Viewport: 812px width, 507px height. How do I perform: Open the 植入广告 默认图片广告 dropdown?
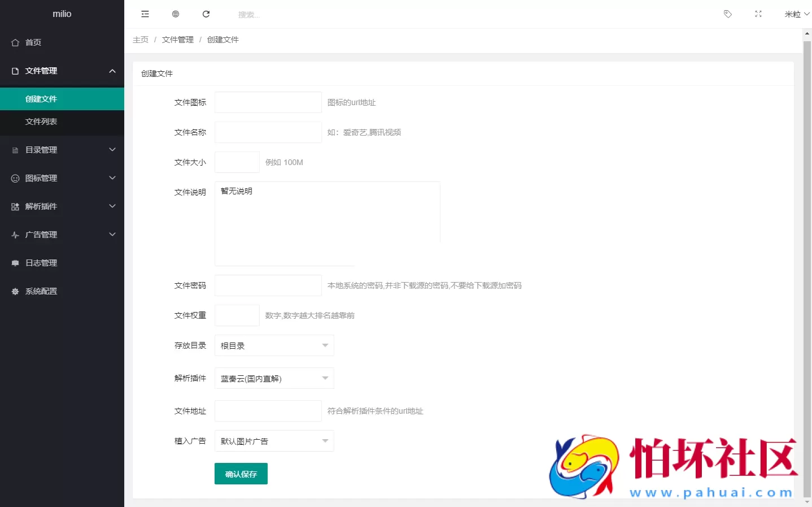tap(273, 440)
